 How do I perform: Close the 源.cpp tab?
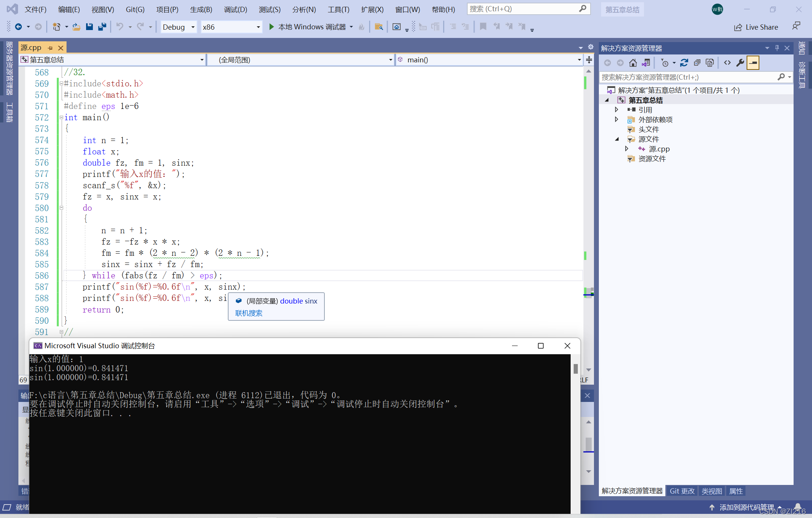click(x=61, y=48)
